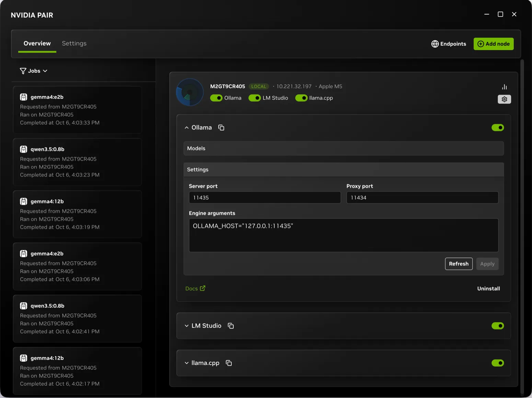Click Uninstall for Ollama
Image resolution: width=532 pixels, height=398 pixels.
click(488, 289)
